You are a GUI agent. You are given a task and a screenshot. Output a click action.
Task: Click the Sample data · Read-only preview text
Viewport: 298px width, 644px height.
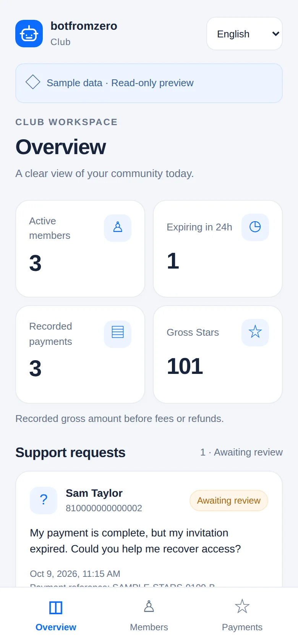[120, 83]
